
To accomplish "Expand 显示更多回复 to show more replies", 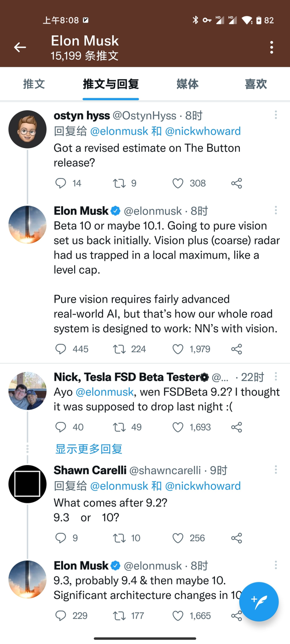I will [89, 449].
